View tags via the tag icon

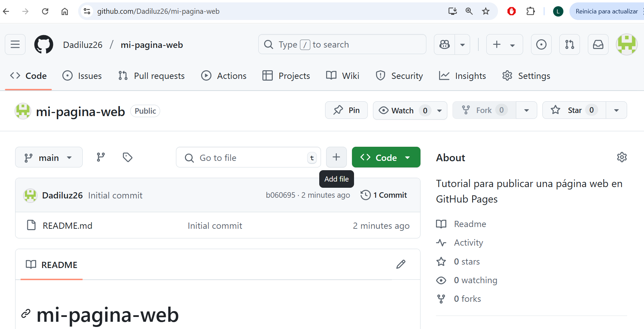click(127, 157)
